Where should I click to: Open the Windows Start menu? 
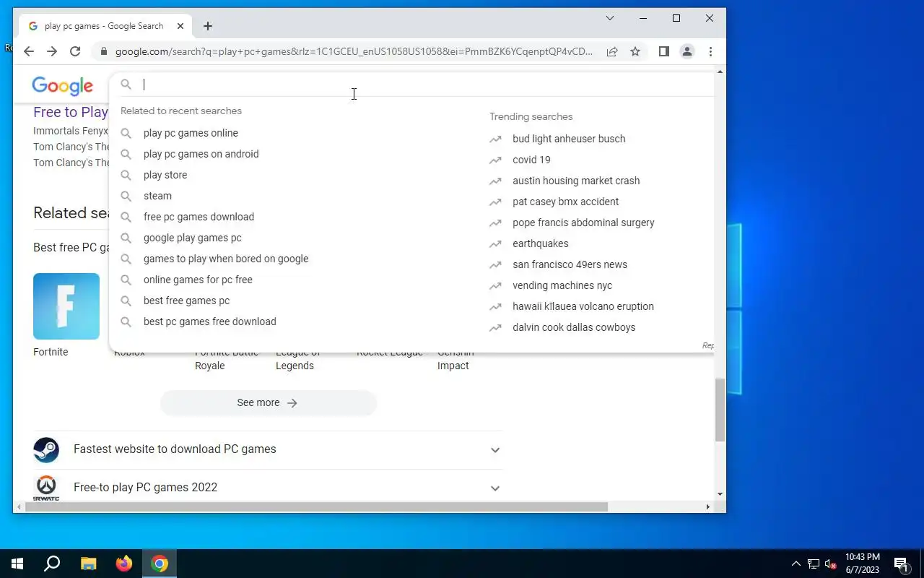coord(17,564)
